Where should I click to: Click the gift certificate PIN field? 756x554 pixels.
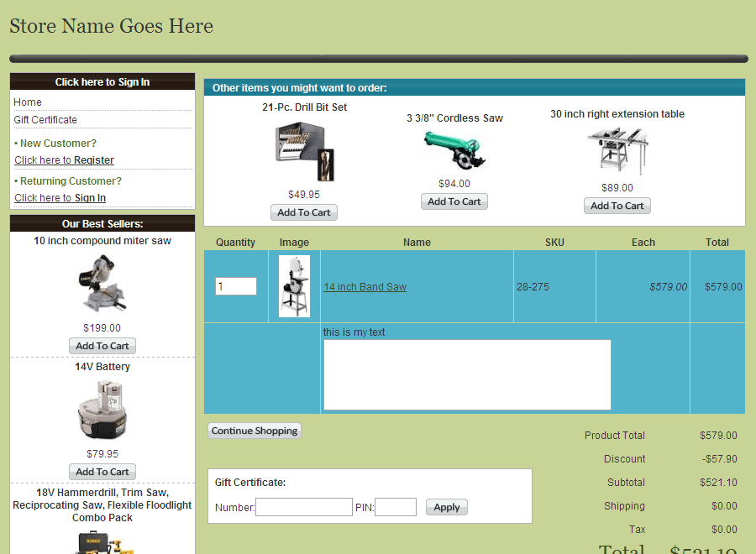coord(396,507)
